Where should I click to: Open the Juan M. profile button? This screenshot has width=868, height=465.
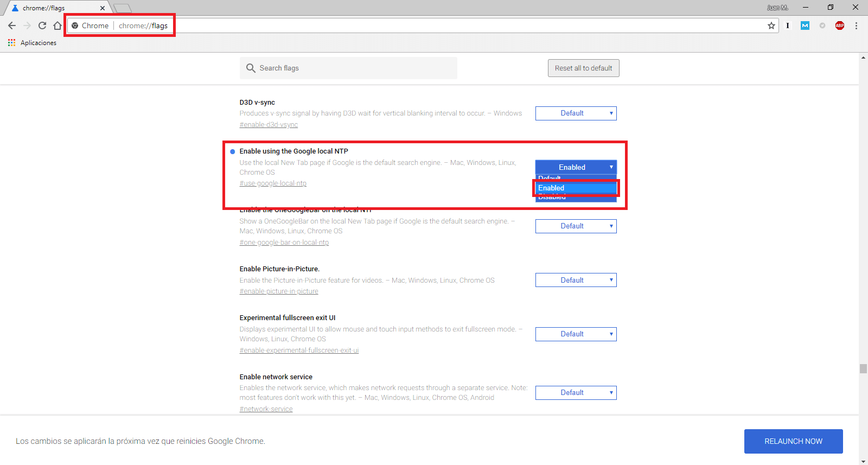777,8
